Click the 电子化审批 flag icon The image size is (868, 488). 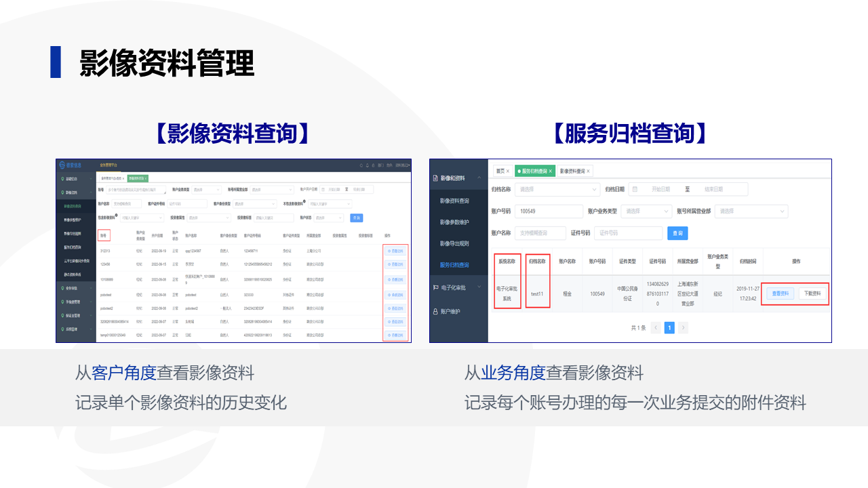click(x=435, y=287)
